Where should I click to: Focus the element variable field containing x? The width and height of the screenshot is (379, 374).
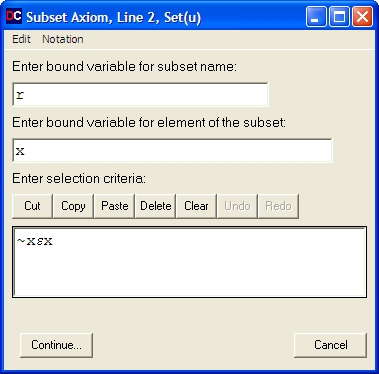tap(172, 151)
